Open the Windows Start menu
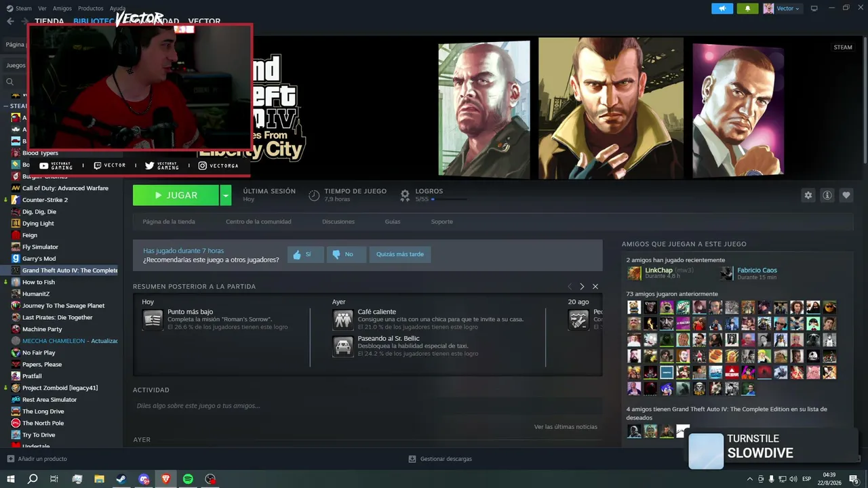 click(11, 479)
